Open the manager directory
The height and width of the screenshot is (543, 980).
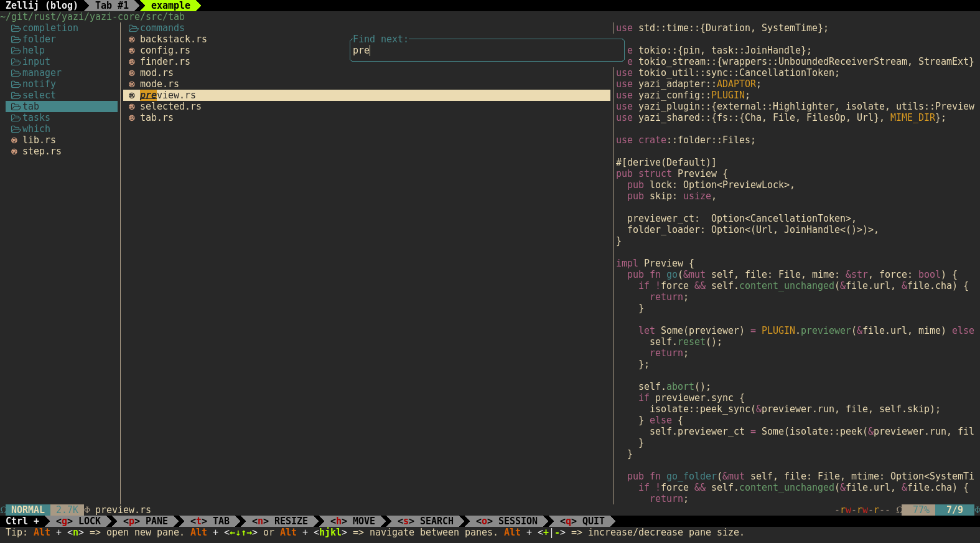(41, 73)
